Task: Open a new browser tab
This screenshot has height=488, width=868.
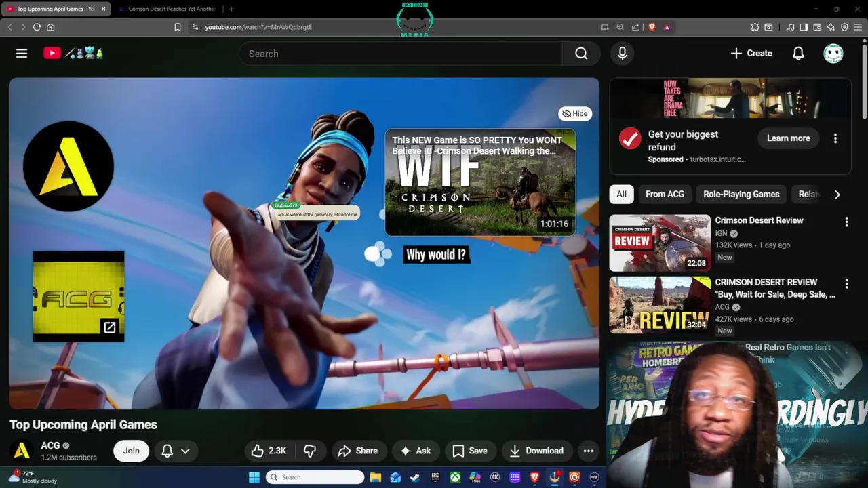Action: click(231, 9)
